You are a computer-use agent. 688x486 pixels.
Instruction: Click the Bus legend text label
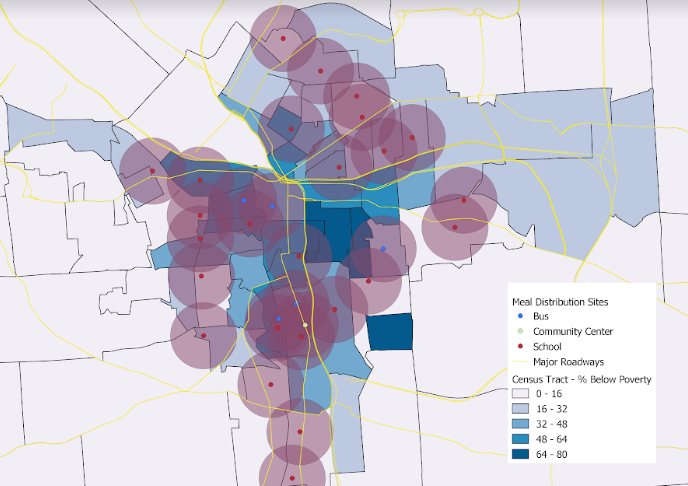(x=541, y=316)
